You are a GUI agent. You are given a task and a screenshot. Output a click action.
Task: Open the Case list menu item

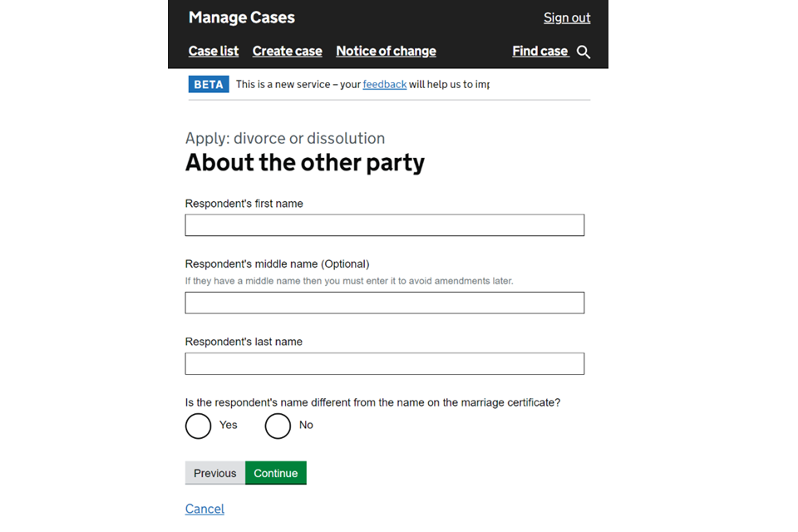point(214,51)
